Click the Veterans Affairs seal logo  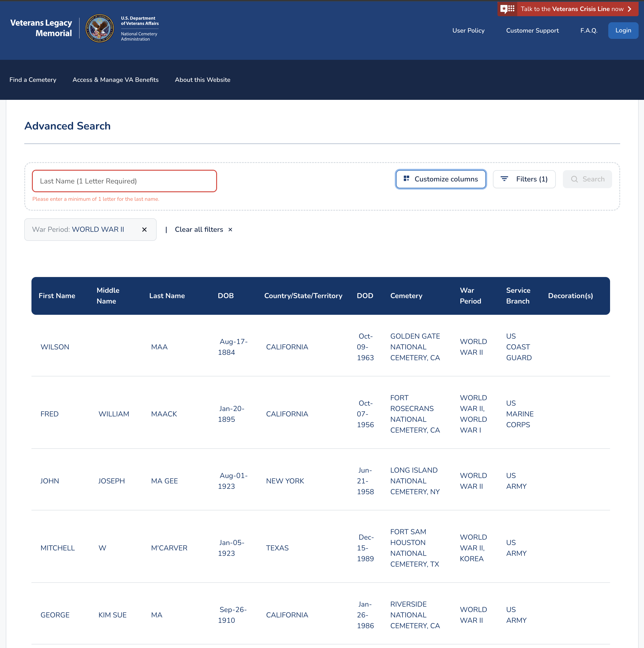click(99, 29)
